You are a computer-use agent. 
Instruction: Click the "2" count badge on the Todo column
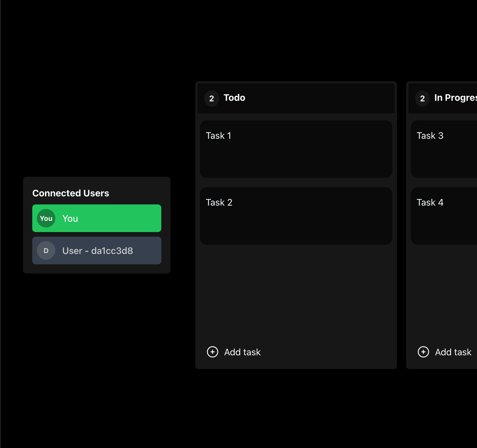(211, 98)
